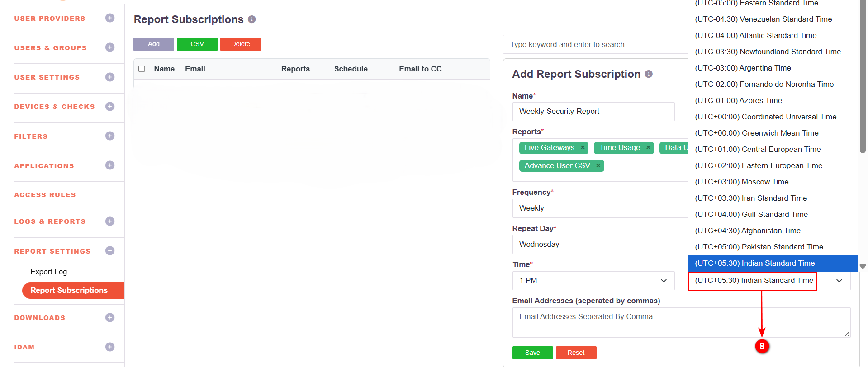The width and height of the screenshot is (868, 367).
Task: Choose Pakistan Standard Time option
Action: (x=759, y=247)
